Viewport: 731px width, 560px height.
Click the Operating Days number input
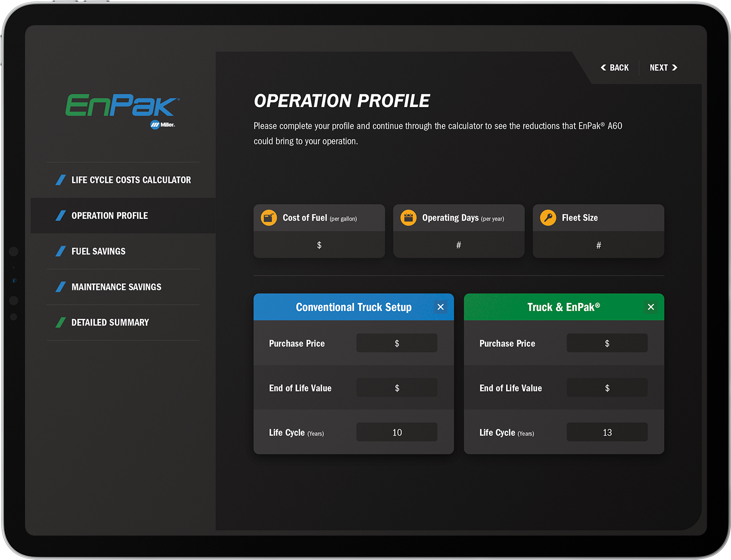tap(459, 245)
